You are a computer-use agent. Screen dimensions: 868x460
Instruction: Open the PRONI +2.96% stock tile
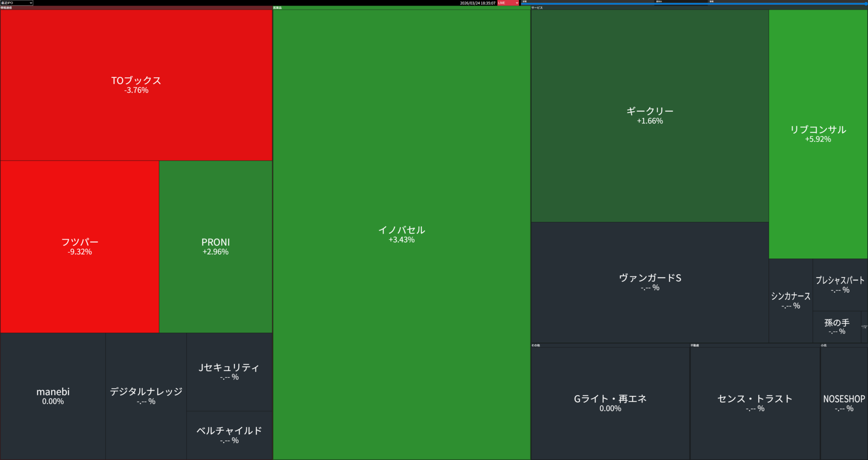pyautogui.click(x=216, y=247)
